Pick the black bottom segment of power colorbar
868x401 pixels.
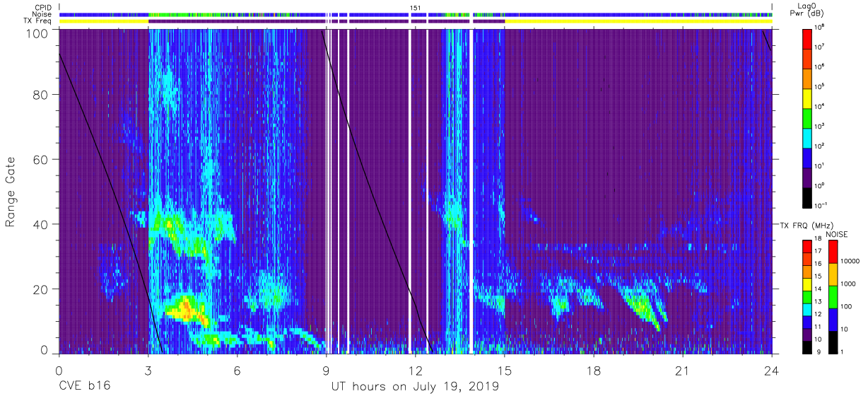(808, 197)
